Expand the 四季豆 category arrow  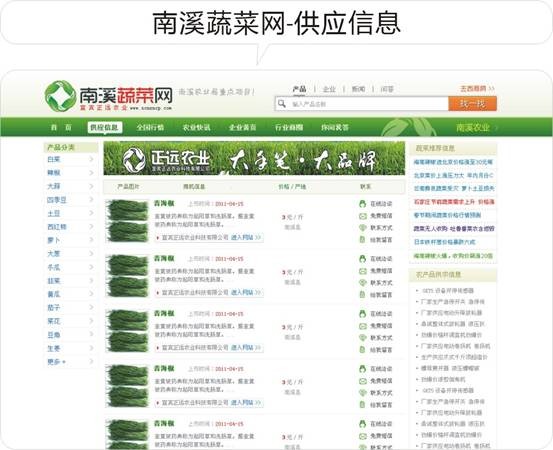(x=91, y=200)
